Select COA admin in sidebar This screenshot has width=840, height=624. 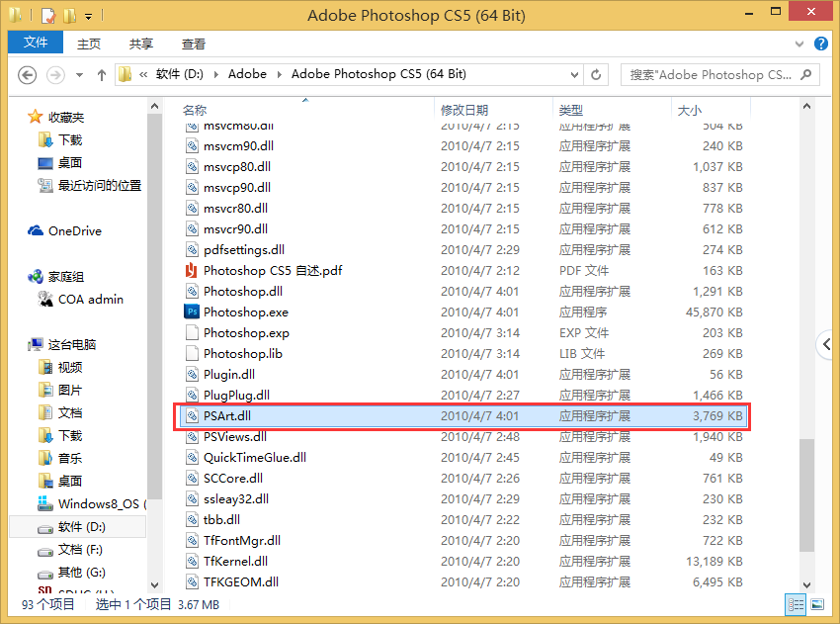[91, 299]
